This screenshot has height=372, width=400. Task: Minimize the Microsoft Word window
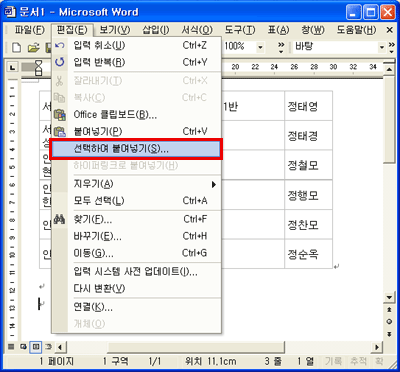pos(353,13)
